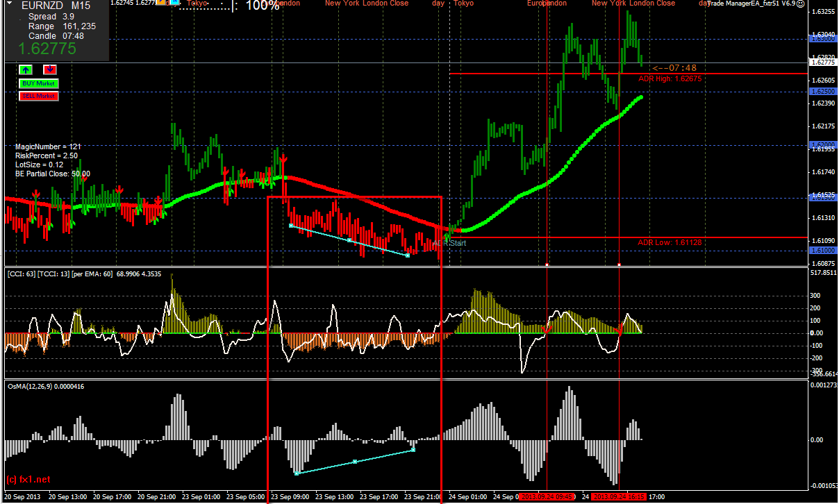
Task: Click the 100% text at chart top
Action: [x=263, y=6]
